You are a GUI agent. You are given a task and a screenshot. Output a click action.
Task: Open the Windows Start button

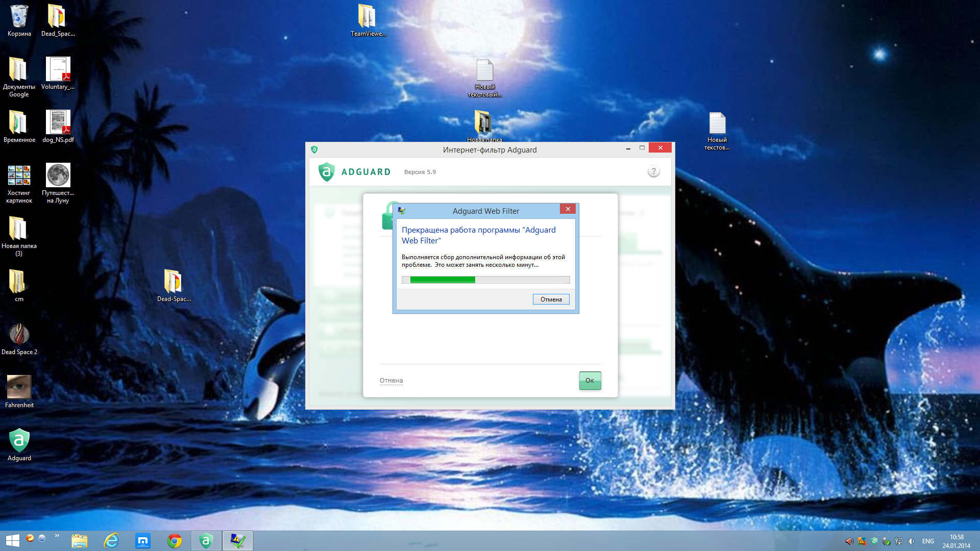(12, 541)
